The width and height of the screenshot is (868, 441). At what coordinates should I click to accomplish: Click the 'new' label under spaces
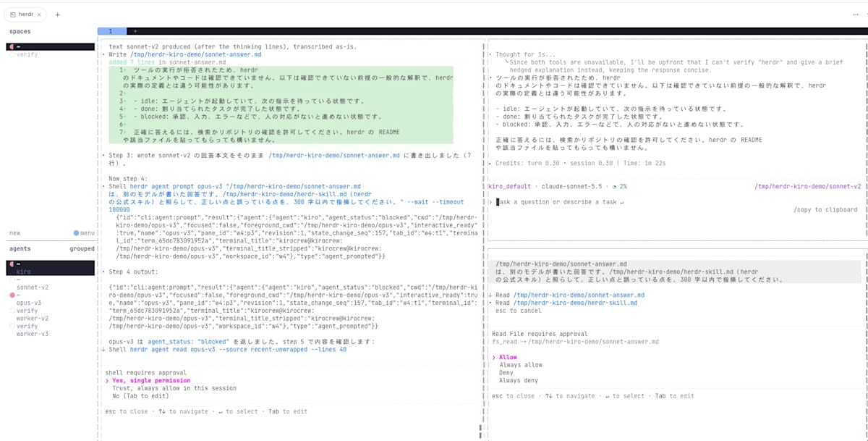tap(14, 232)
